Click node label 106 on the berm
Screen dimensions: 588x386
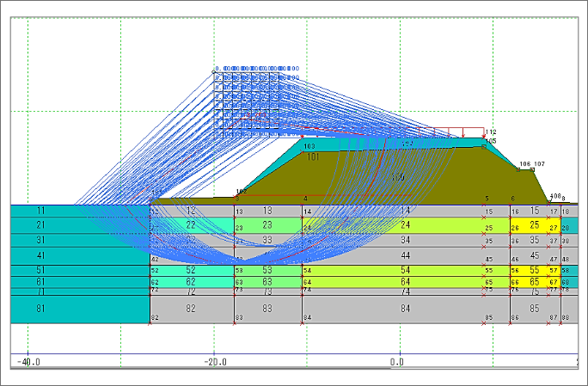[525, 164]
